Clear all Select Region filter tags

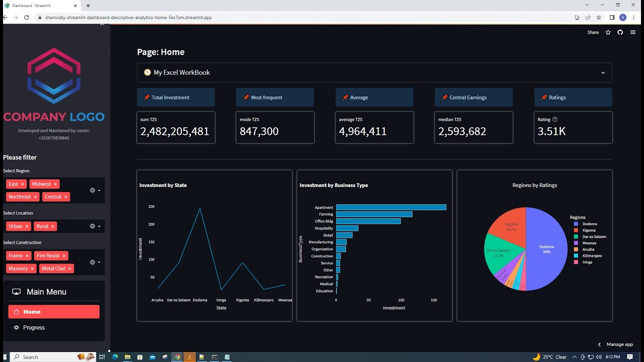pos(92,190)
